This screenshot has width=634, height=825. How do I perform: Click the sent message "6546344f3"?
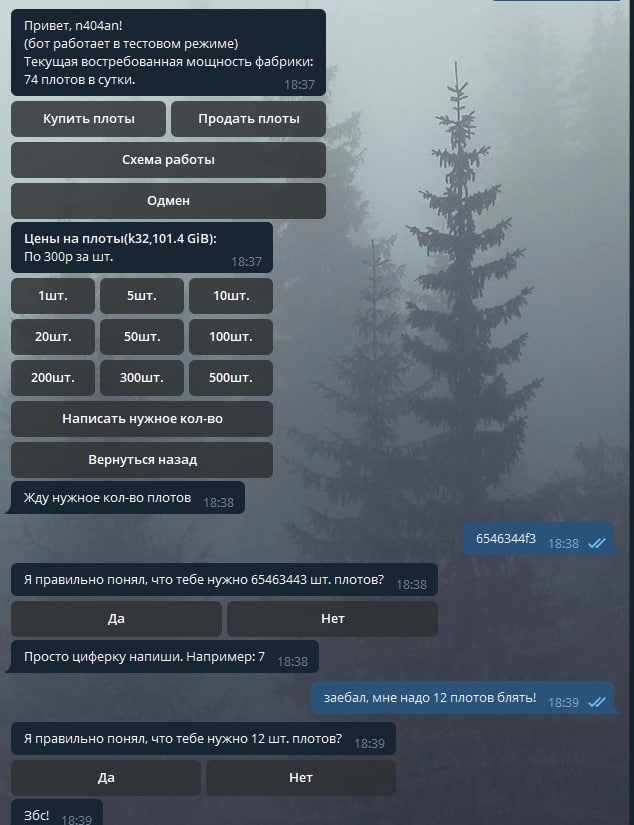coord(540,539)
